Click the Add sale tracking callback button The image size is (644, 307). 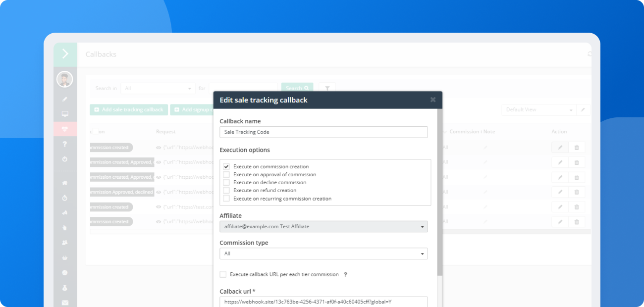[x=128, y=109]
